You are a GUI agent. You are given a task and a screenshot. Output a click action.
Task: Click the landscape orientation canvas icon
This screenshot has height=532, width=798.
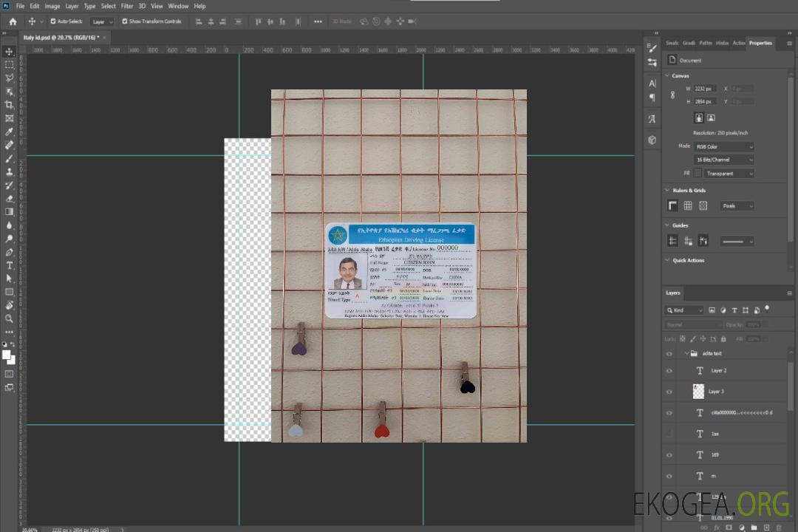711,117
